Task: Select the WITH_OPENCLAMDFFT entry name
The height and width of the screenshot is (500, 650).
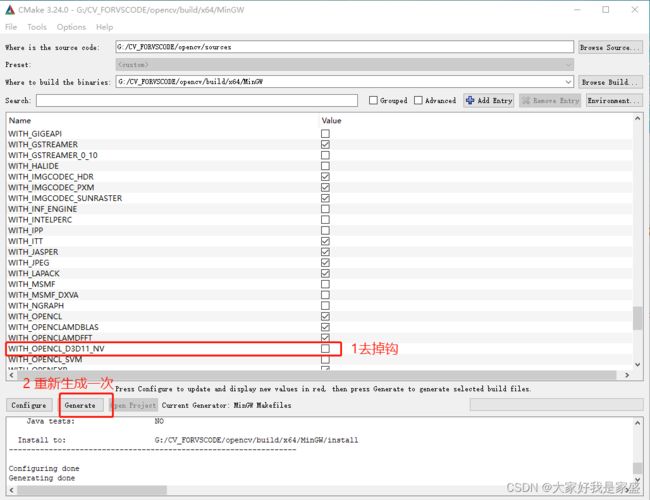Action: tap(50, 338)
